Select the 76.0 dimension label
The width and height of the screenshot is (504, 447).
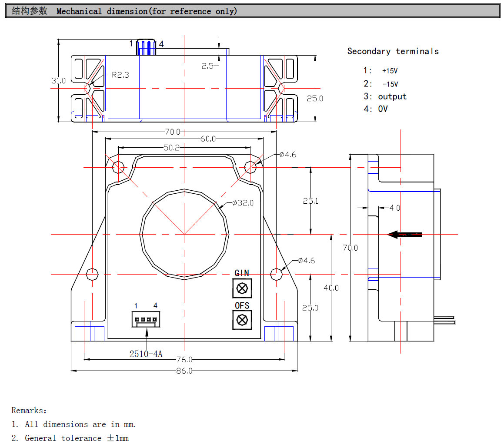[184, 360]
